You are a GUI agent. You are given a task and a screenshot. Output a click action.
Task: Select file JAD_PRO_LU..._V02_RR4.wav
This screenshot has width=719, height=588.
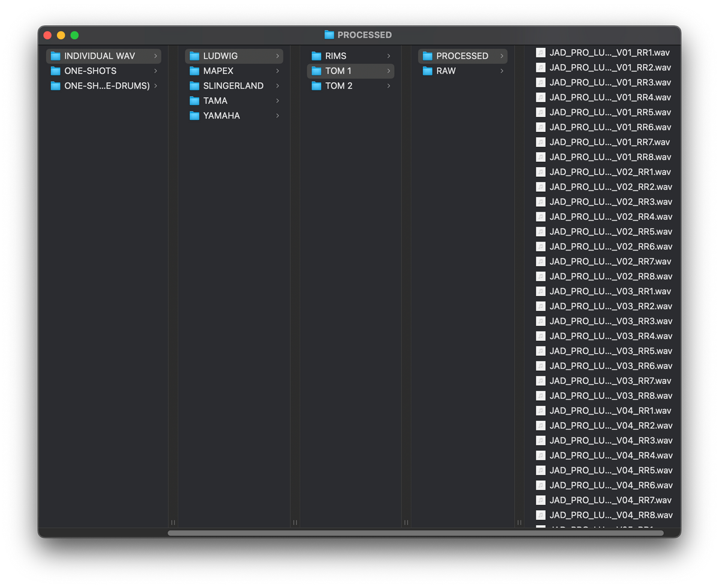604,216
